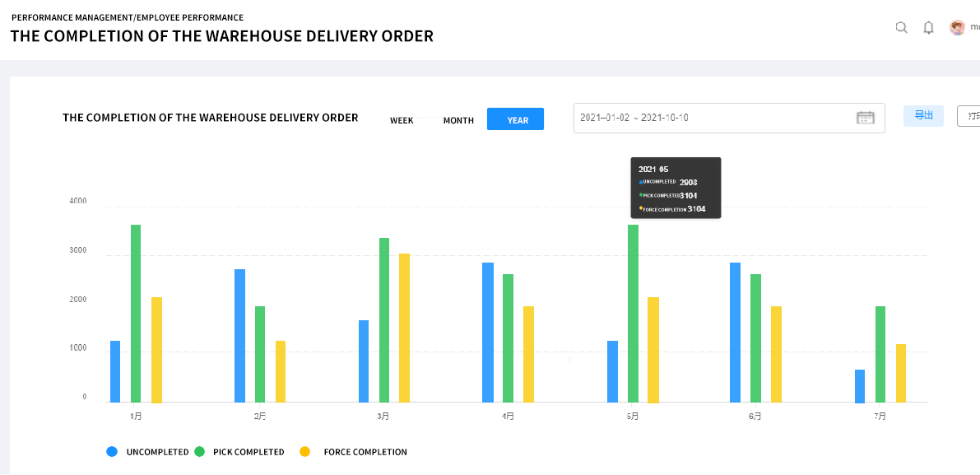Open the calendar icon in date field
The width and height of the screenshot is (980, 475).
865,118
